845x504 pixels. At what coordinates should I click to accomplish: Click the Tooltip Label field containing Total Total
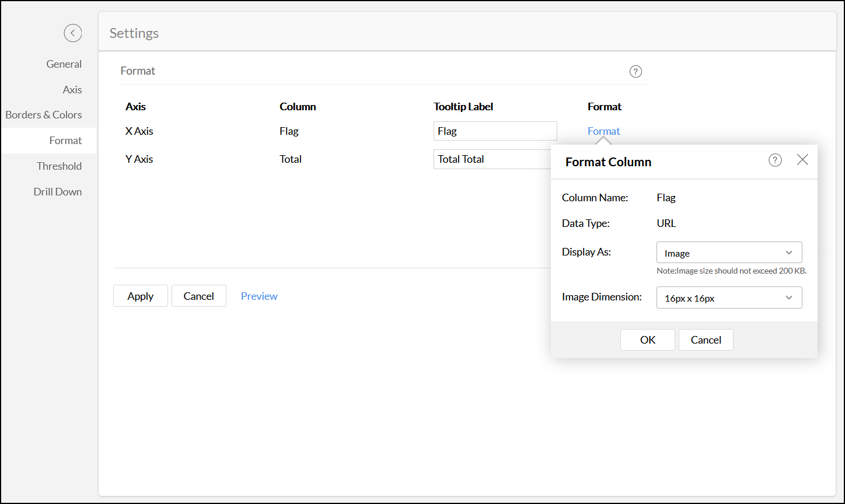point(495,159)
